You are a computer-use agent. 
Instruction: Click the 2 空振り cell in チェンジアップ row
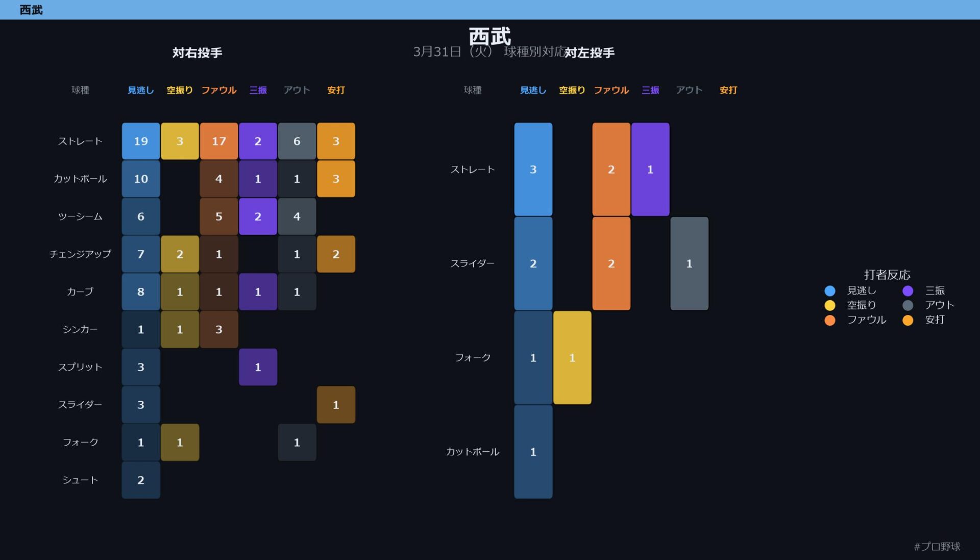pyautogui.click(x=180, y=254)
